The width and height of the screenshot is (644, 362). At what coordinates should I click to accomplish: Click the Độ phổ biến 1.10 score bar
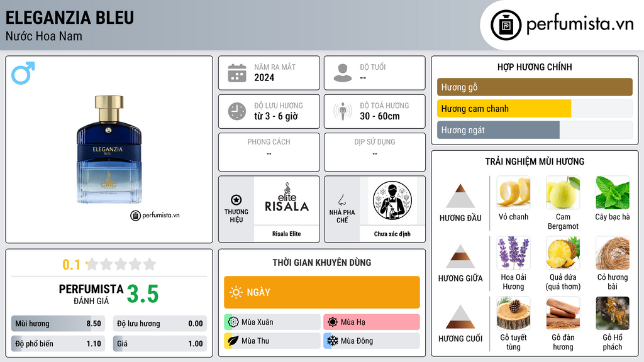58,344
